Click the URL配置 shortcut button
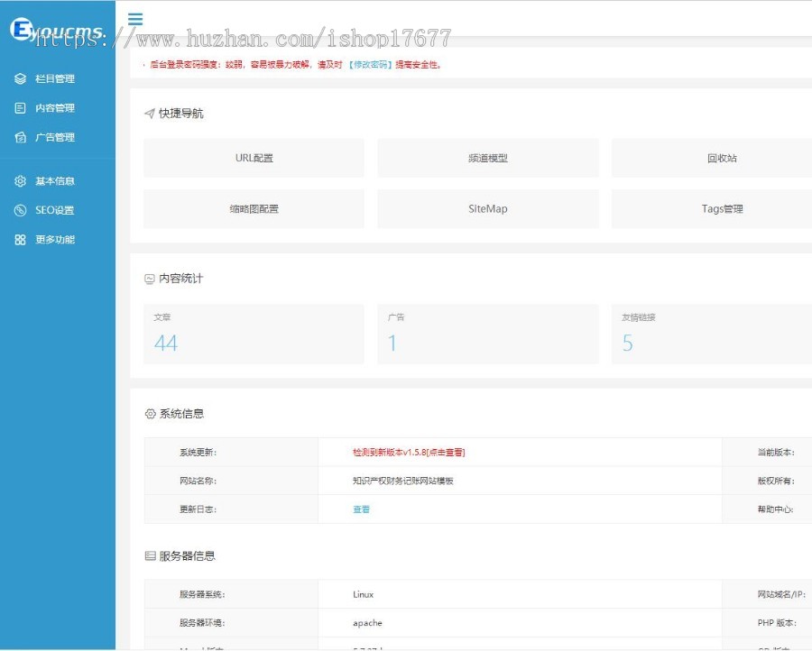This screenshot has height=651, width=812. [x=254, y=158]
